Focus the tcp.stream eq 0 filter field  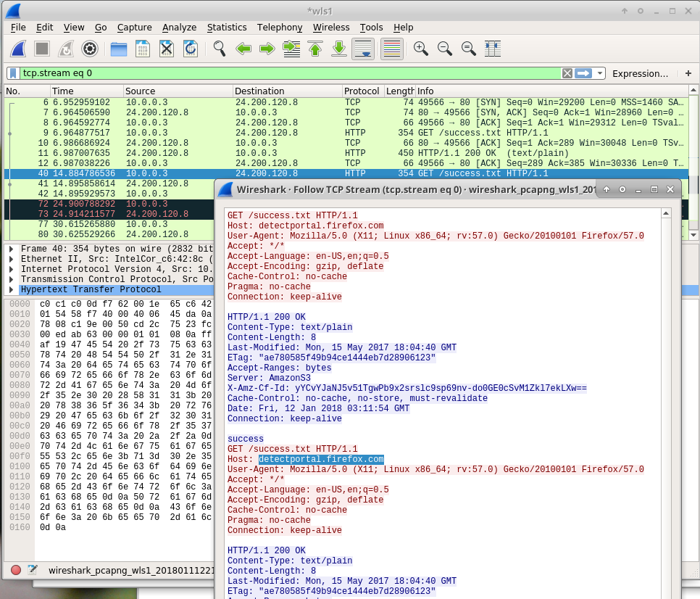pos(290,73)
